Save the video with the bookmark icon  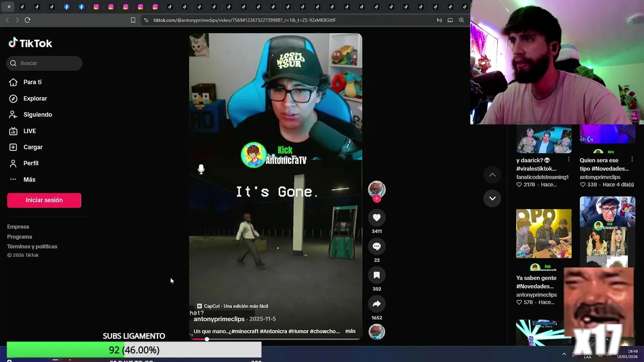376,275
